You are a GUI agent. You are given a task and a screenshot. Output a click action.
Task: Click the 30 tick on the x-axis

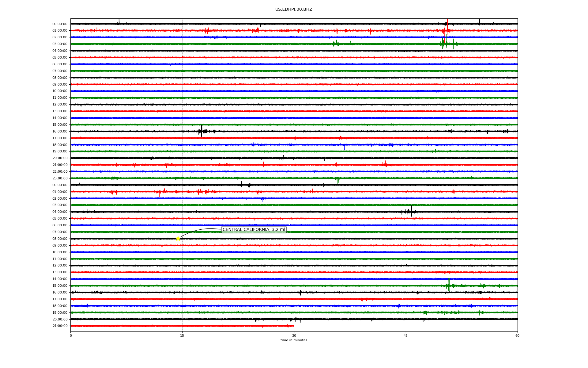[294, 335]
